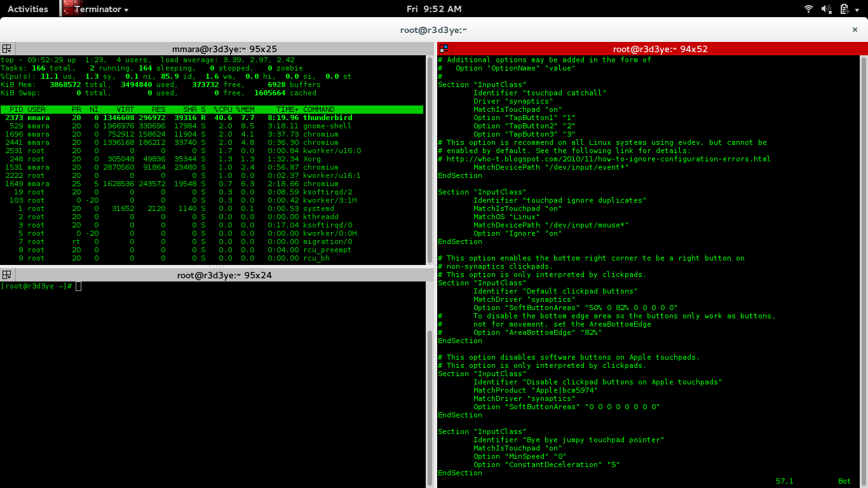This screenshot has width=868, height=488.
Task: Click the KiB Swap summary line
Action: tap(158, 93)
